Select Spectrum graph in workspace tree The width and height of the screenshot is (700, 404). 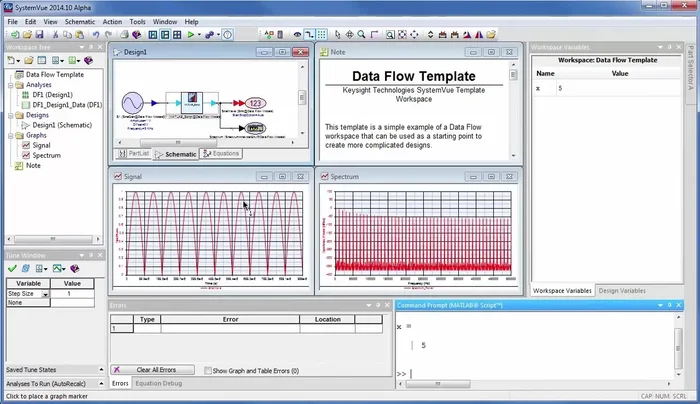[46, 156]
